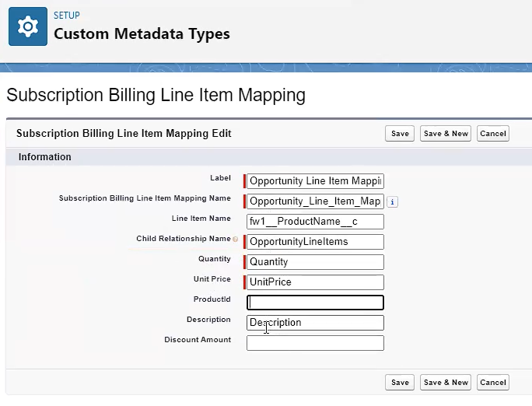Click the bottom Save button
Viewport: 532px width, 406px height.
pyautogui.click(x=400, y=382)
